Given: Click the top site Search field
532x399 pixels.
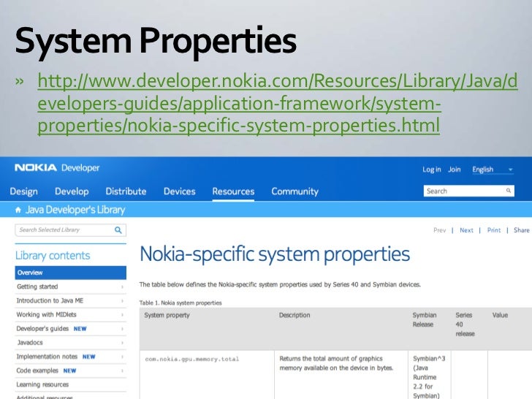Looking at the screenshot, I should [469, 191].
